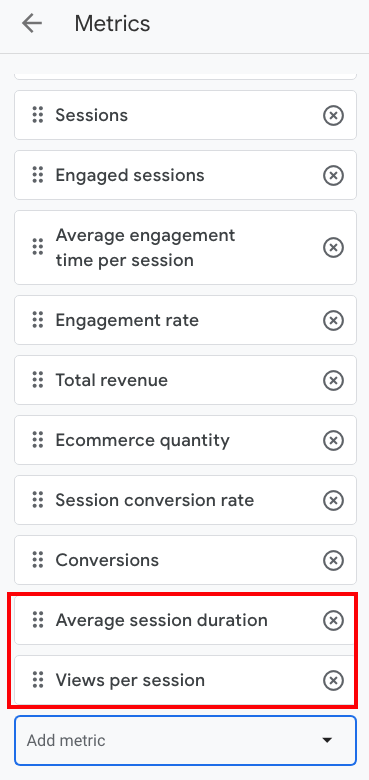Remove the Engagement rate metric
The height and width of the screenshot is (780, 369).
333,320
